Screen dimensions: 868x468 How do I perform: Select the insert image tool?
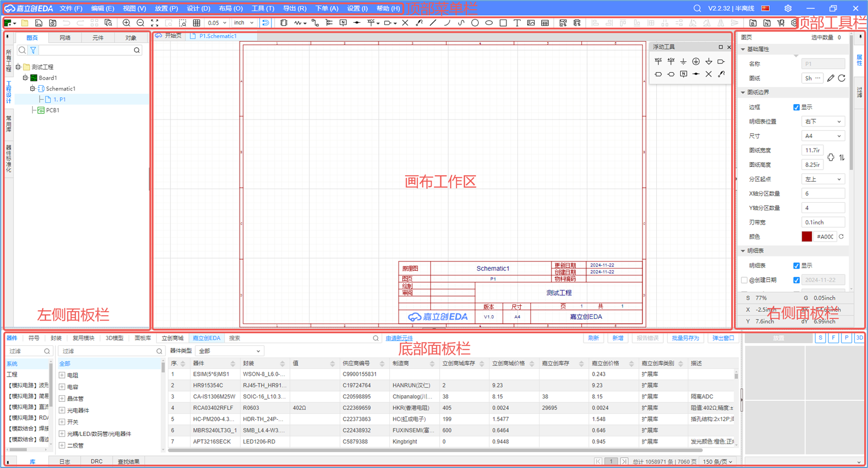coord(531,23)
